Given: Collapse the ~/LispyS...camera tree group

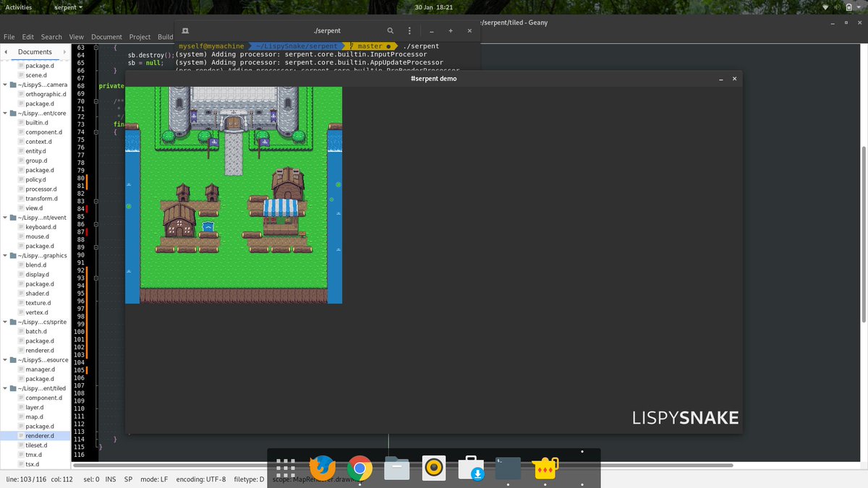Looking at the screenshot, I should [x=5, y=85].
